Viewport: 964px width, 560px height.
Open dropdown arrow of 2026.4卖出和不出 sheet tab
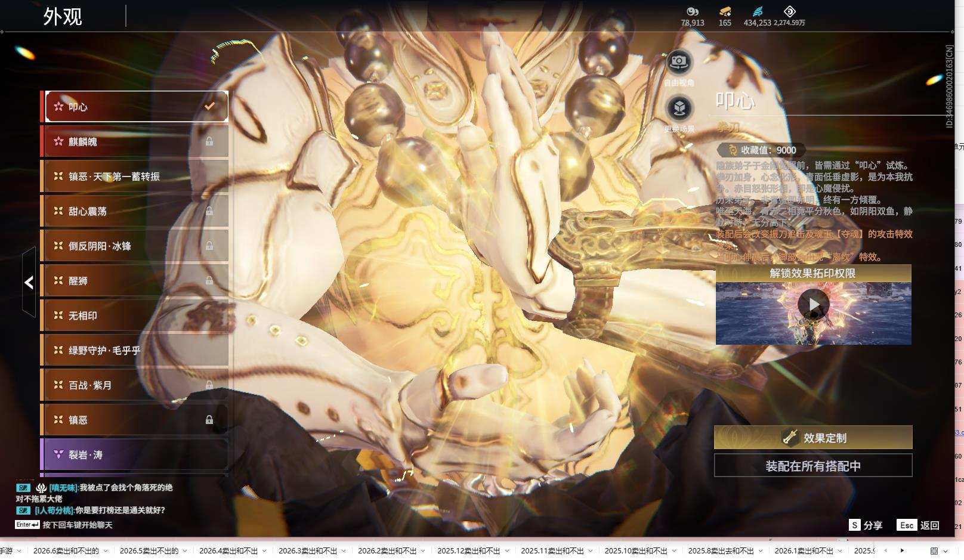pyautogui.click(x=264, y=551)
